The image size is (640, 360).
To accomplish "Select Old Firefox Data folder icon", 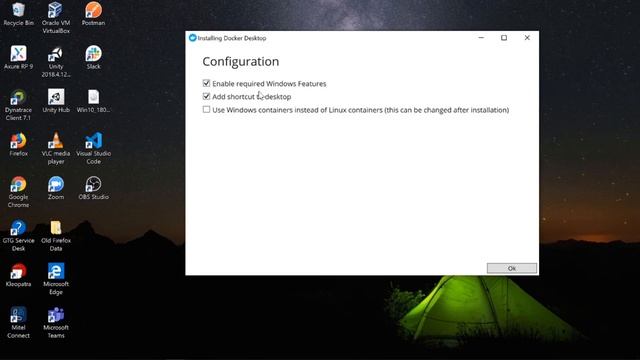I will (x=56, y=236).
